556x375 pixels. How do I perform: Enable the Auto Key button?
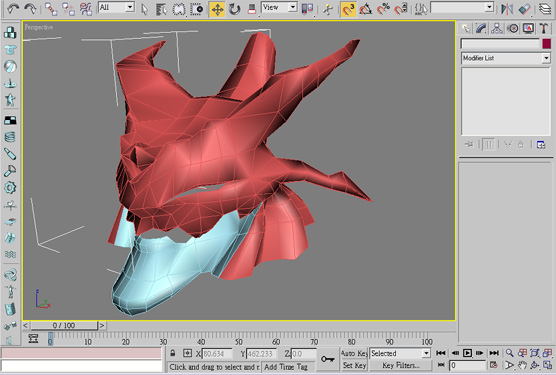point(354,353)
